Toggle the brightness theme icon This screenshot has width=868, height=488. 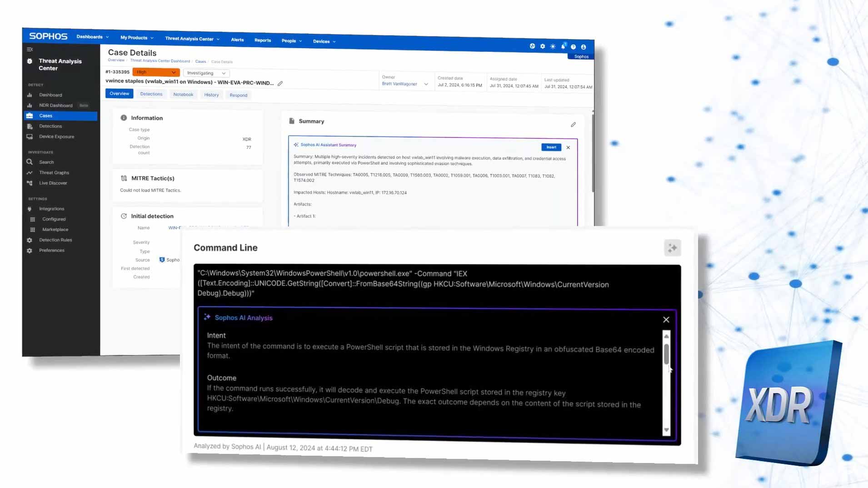tap(553, 46)
